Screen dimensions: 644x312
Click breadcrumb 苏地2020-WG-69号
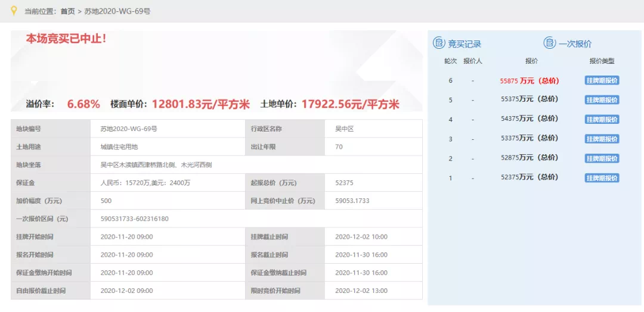point(117,11)
